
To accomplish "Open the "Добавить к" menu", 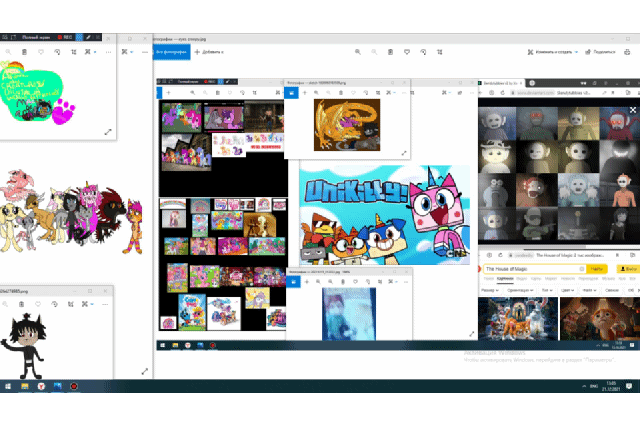I will (x=209, y=51).
